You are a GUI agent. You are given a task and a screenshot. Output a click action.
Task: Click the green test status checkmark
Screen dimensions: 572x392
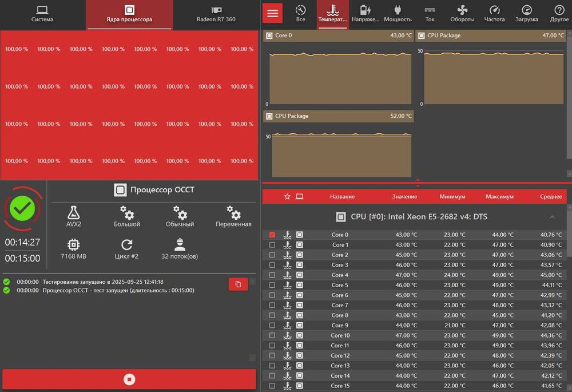23,208
